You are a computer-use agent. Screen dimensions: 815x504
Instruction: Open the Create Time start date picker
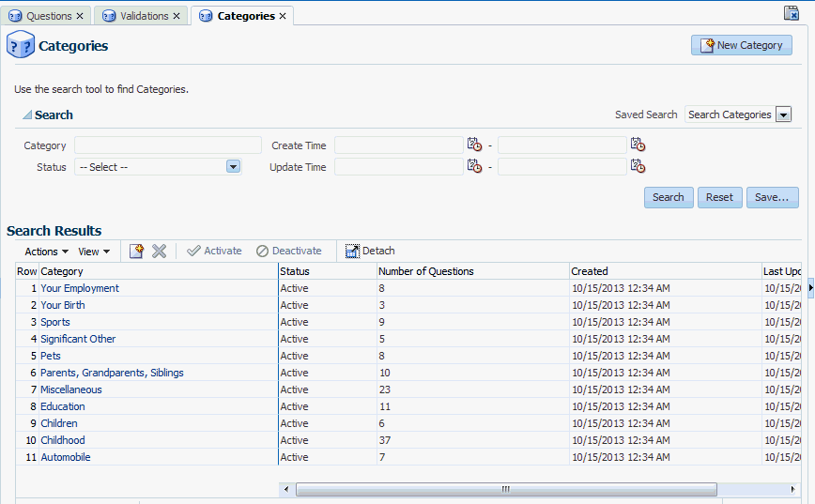(x=474, y=145)
